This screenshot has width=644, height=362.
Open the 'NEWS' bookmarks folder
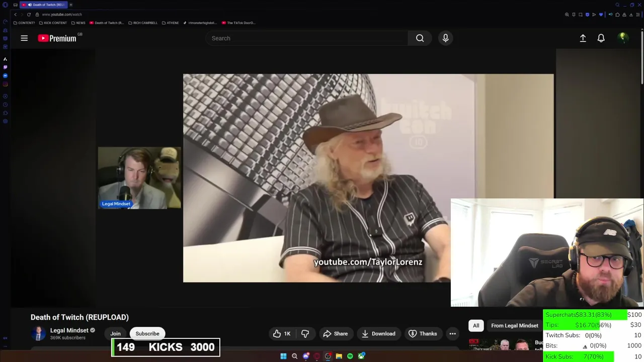click(78, 23)
